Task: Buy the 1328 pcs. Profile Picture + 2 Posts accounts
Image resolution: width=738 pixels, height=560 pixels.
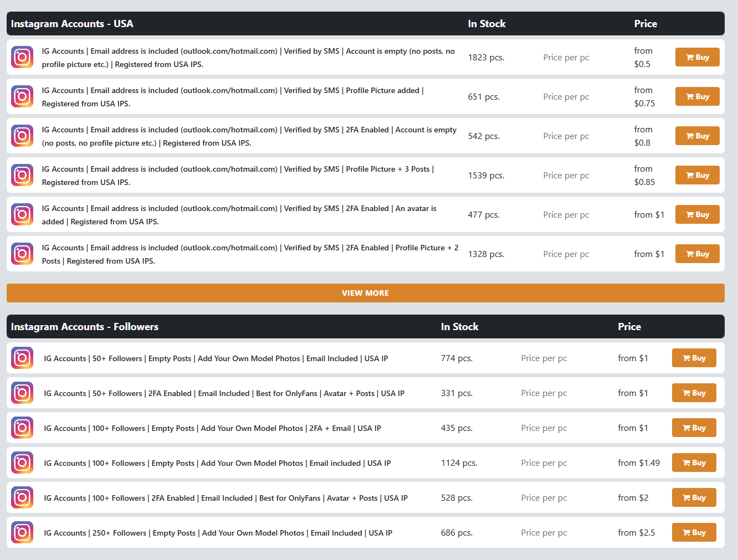Action: pyautogui.click(x=697, y=254)
